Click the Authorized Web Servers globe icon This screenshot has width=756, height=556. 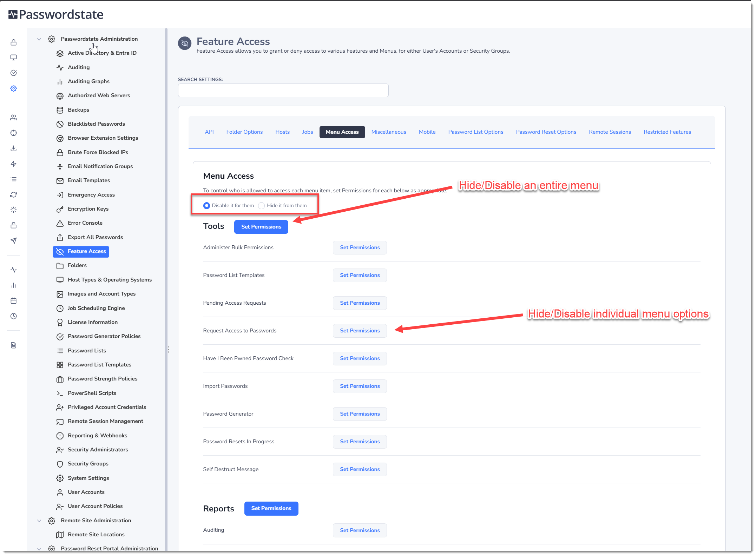pyautogui.click(x=60, y=96)
